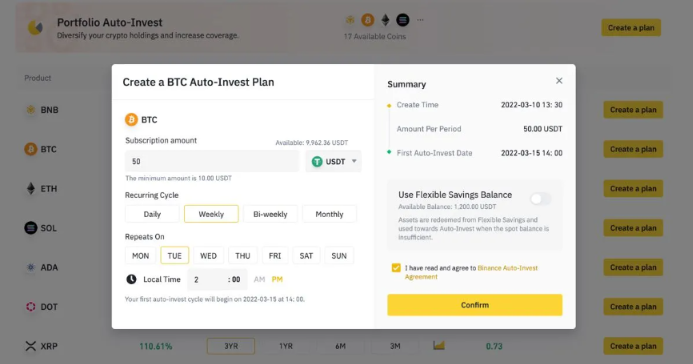Toggle Use Flexible Savings Balance switch

[541, 199]
